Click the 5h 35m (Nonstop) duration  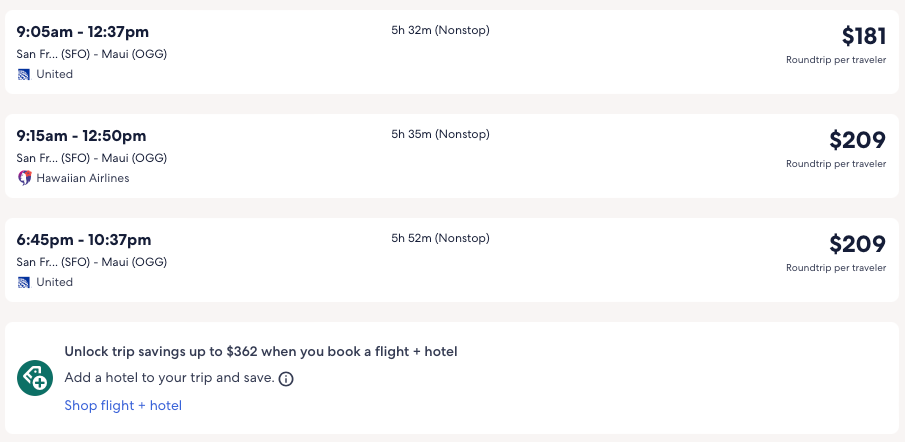pyautogui.click(x=440, y=134)
